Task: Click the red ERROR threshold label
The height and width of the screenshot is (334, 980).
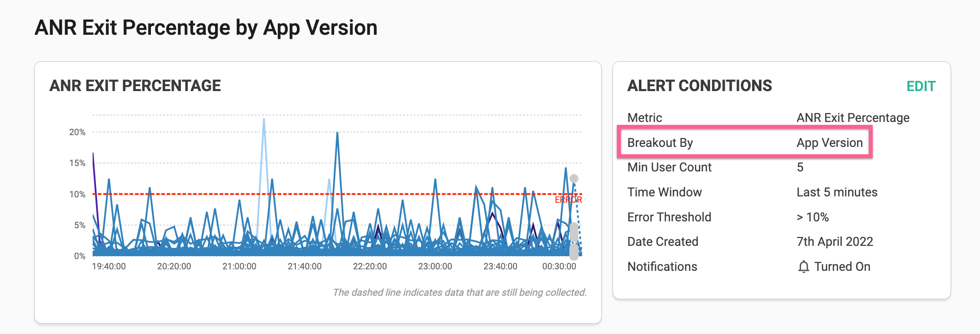Action: 568,200
